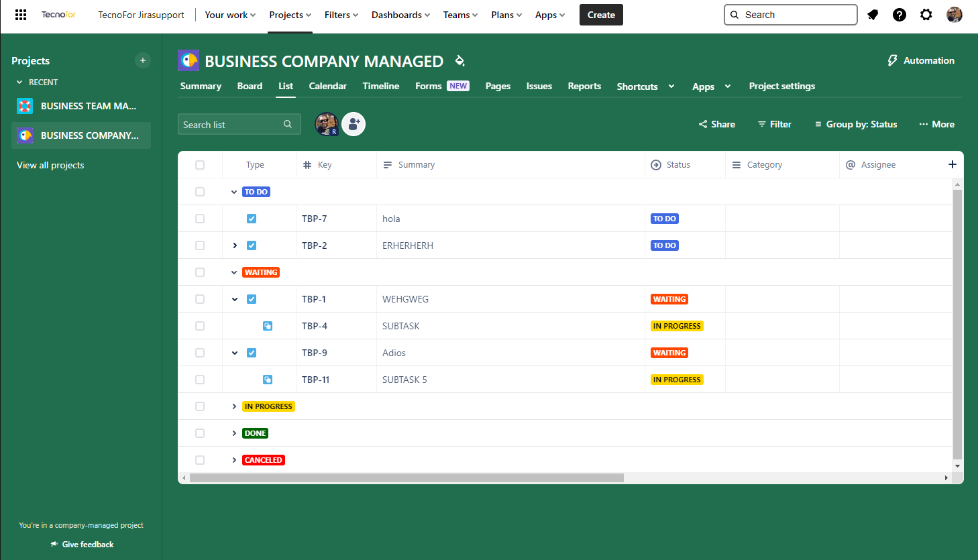
Task: Switch to the Board tab
Action: 250,86
